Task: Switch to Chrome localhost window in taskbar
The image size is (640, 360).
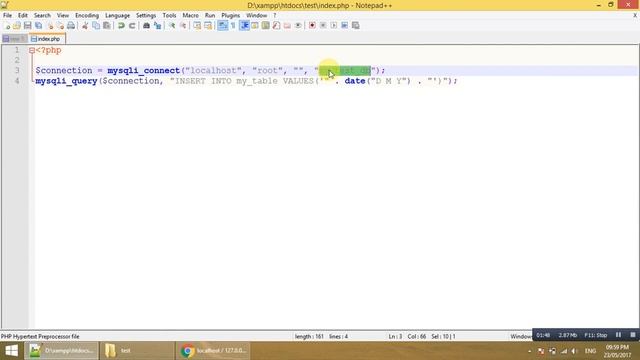Action: click(x=213, y=351)
